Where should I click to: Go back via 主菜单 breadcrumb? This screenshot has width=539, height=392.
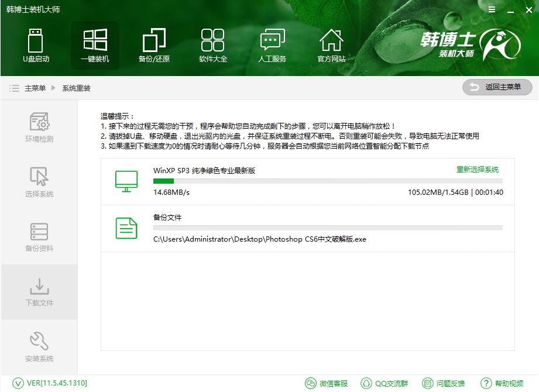click(34, 88)
